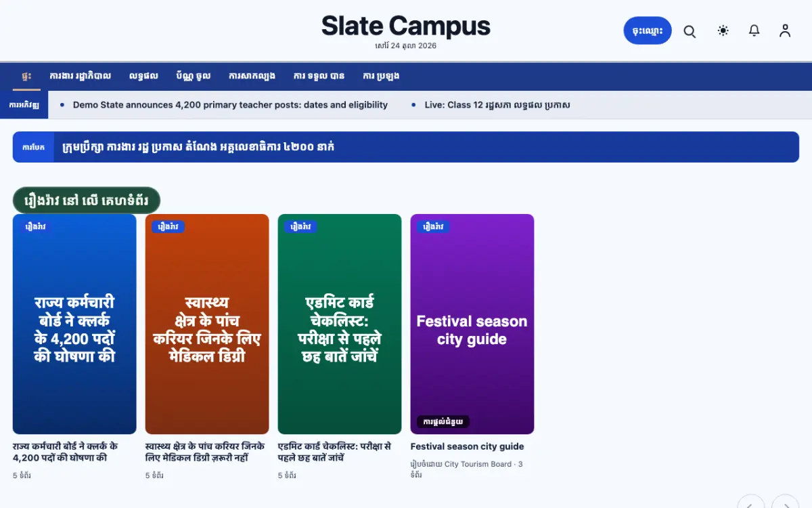812x508 pixels.
Task: Open Live: Class 12 ticker headline
Action: pos(497,105)
